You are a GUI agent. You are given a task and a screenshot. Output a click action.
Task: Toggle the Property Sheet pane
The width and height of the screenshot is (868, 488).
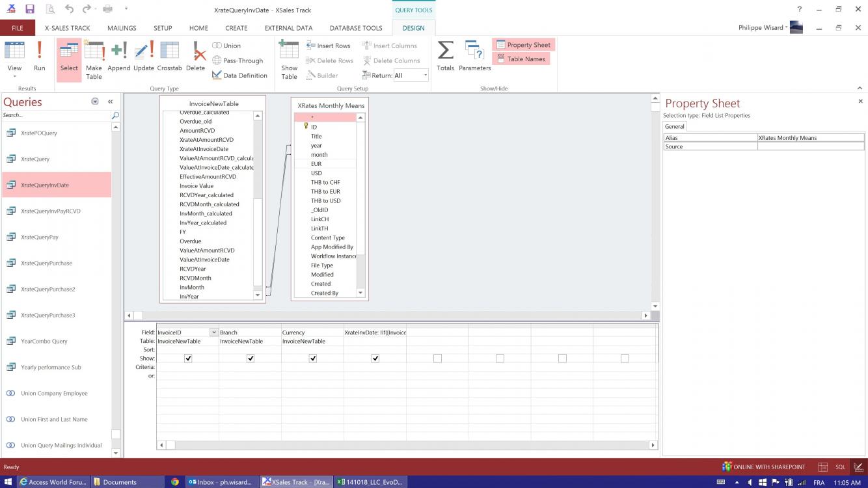coord(523,45)
